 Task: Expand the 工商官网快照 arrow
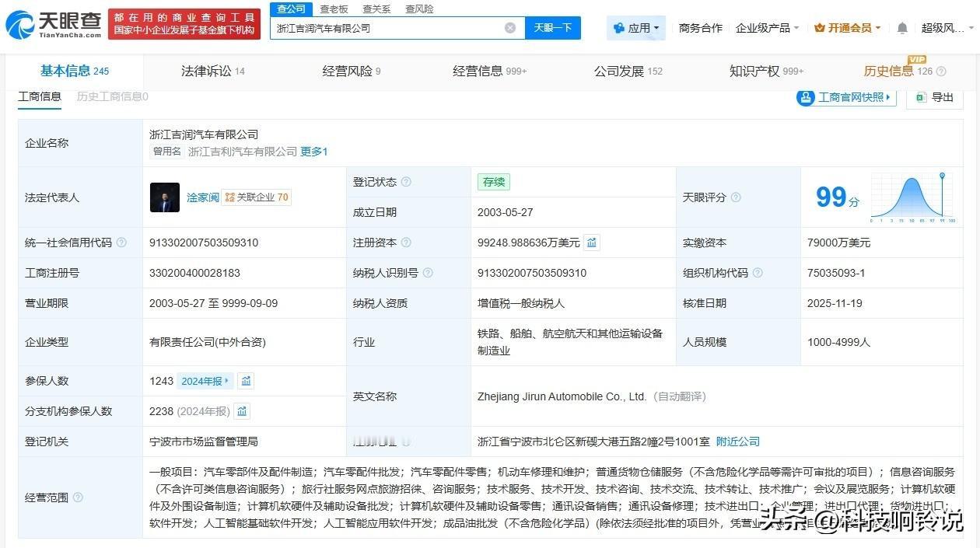coord(888,97)
